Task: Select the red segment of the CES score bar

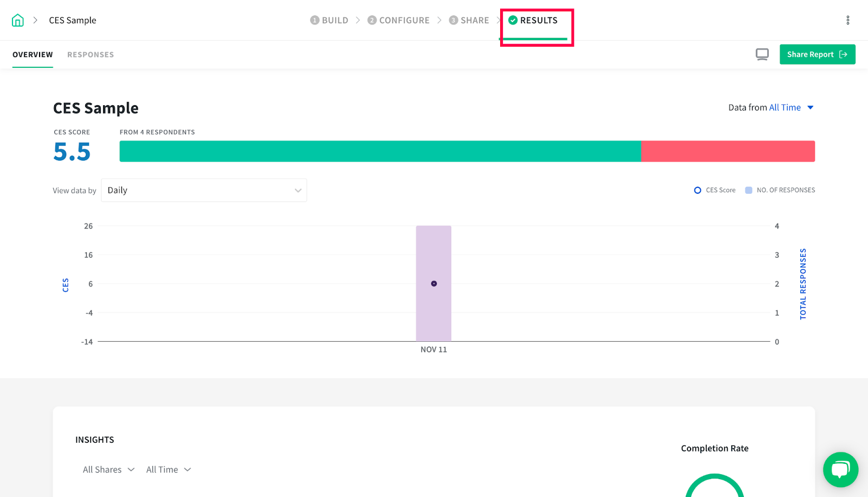Action: click(728, 151)
